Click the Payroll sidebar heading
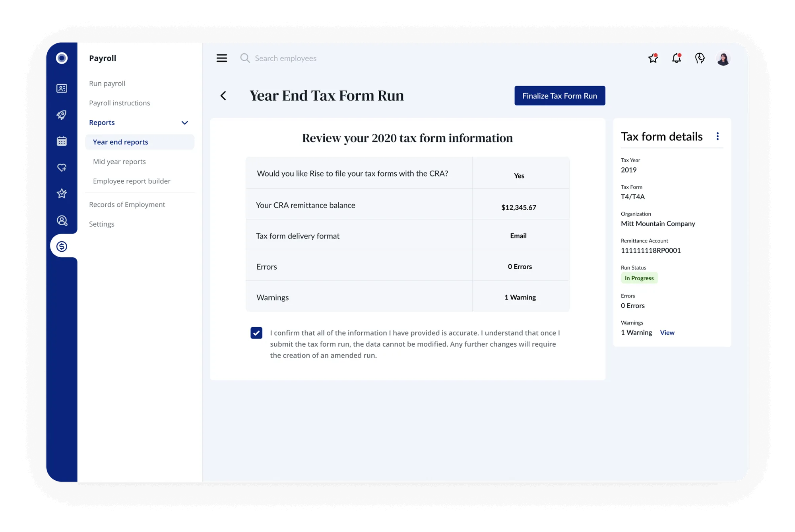This screenshot has height=532, width=795. [103, 58]
